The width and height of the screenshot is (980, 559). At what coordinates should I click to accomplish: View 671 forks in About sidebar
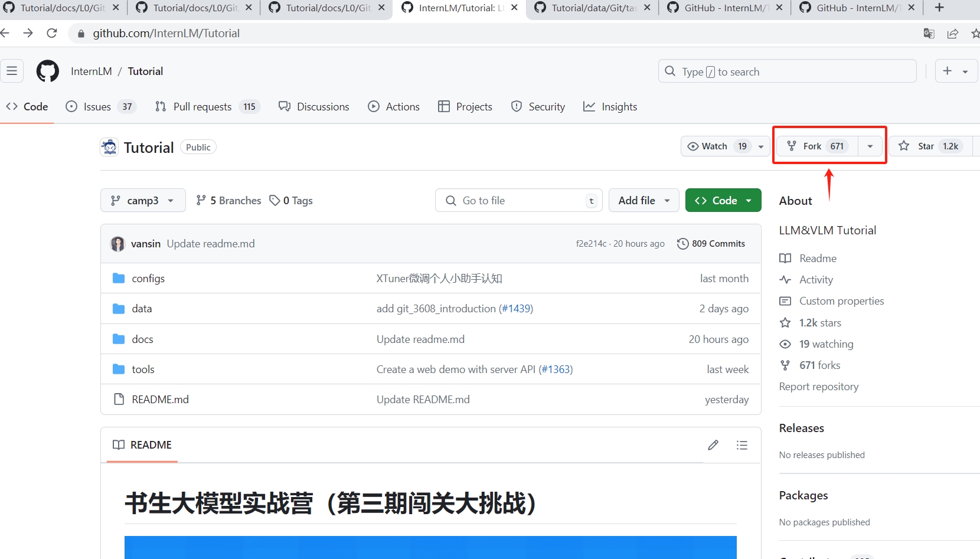[809, 365]
